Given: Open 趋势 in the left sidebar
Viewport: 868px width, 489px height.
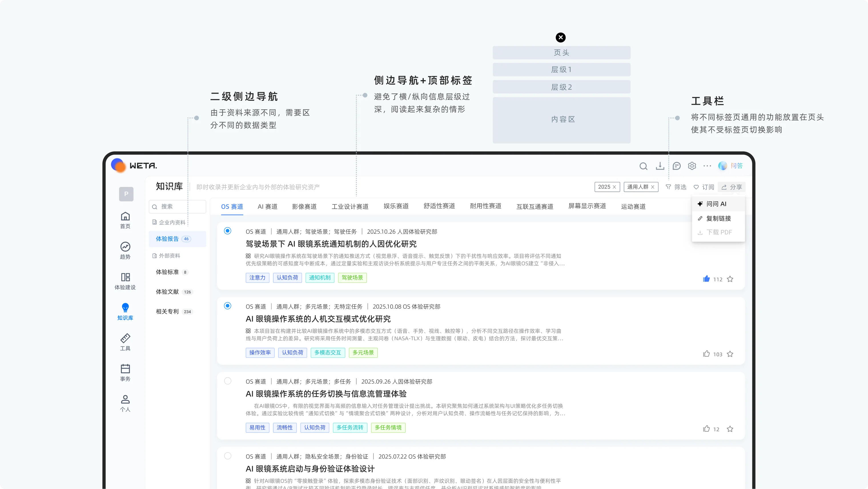Looking at the screenshot, I should tap(125, 251).
